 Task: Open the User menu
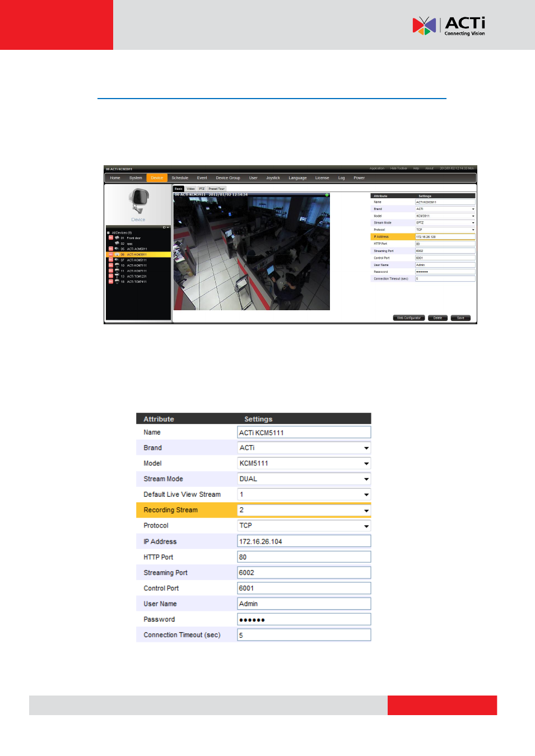click(x=253, y=178)
